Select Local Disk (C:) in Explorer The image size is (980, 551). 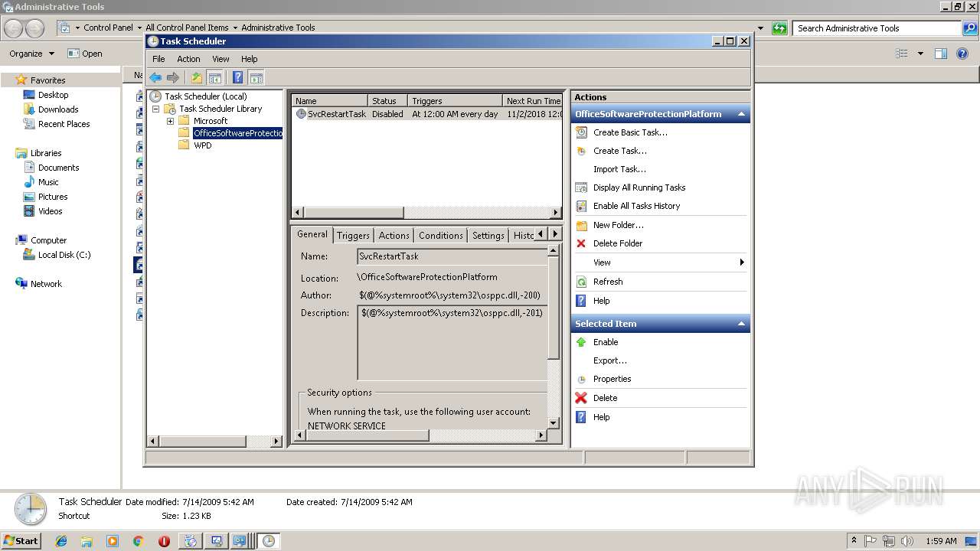(x=64, y=255)
